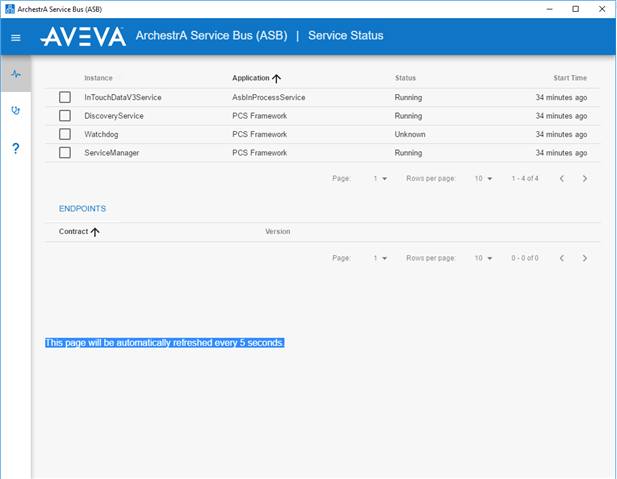The width and height of the screenshot is (617, 479).
Task: Click ServiceManager instance name
Action: tap(111, 153)
